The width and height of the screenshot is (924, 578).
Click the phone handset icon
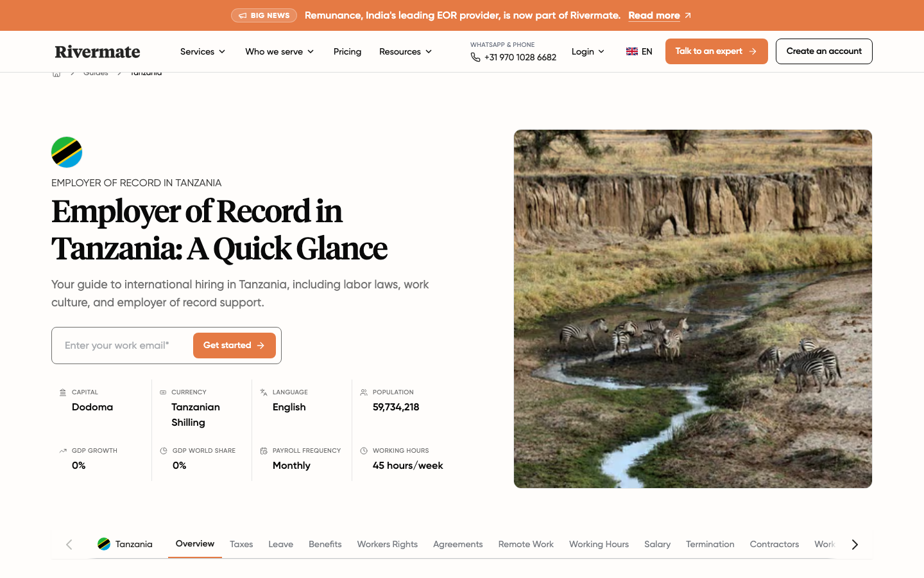[475, 57]
